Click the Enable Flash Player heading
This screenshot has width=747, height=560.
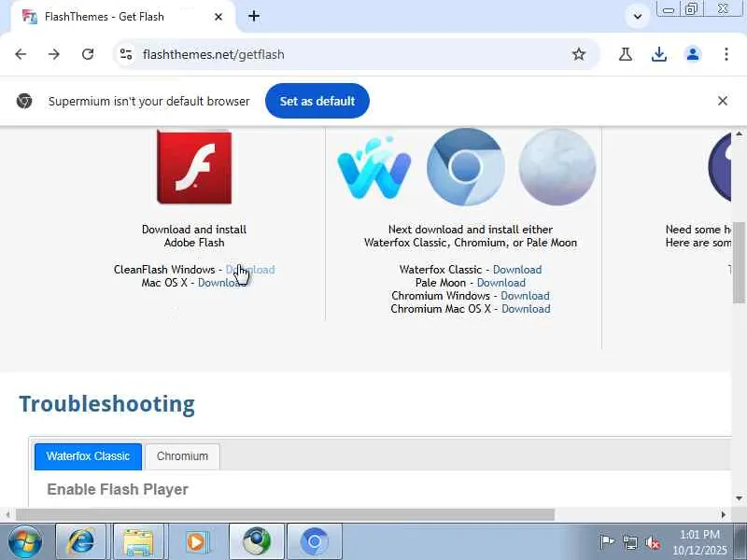click(118, 489)
